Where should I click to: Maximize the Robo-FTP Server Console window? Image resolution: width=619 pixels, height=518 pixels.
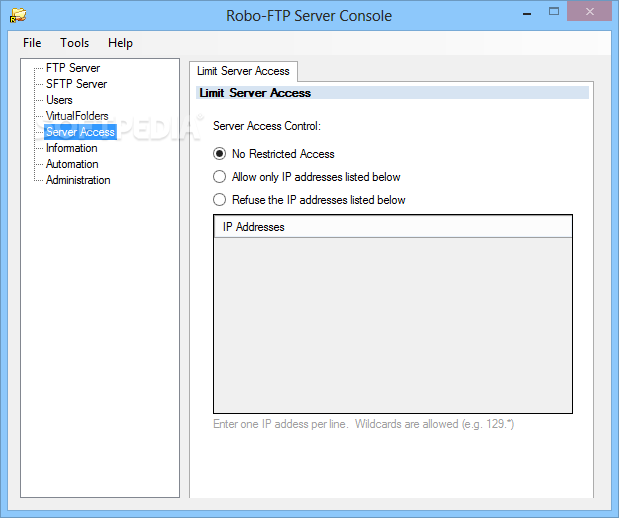pos(554,12)
